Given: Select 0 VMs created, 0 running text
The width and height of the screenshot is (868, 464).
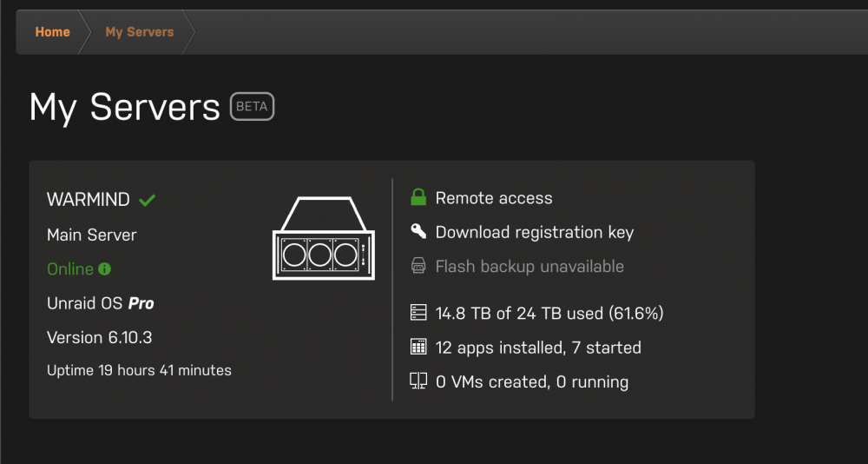Looking at the screenshot, I should (532, 382).
